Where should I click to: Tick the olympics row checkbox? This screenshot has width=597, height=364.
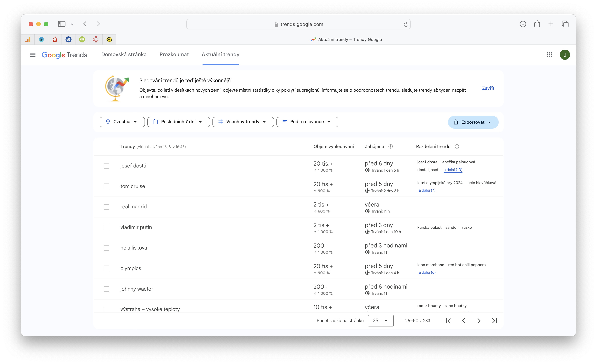pos(106,268)
